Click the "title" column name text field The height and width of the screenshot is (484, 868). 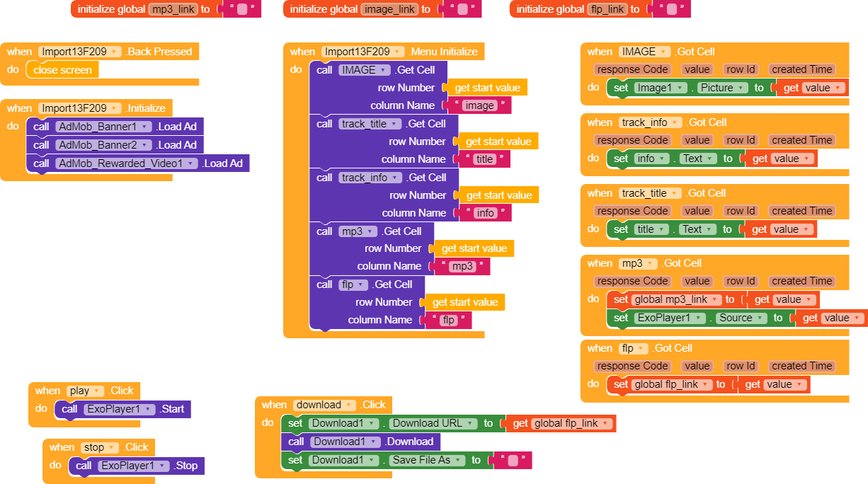point(485,159)
